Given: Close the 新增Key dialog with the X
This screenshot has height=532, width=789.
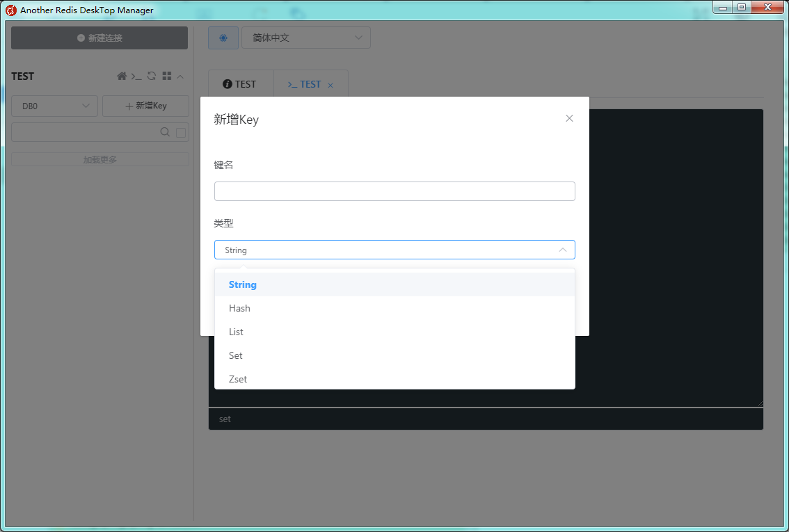Looking at the screenshot, I should tap(569, 118).
